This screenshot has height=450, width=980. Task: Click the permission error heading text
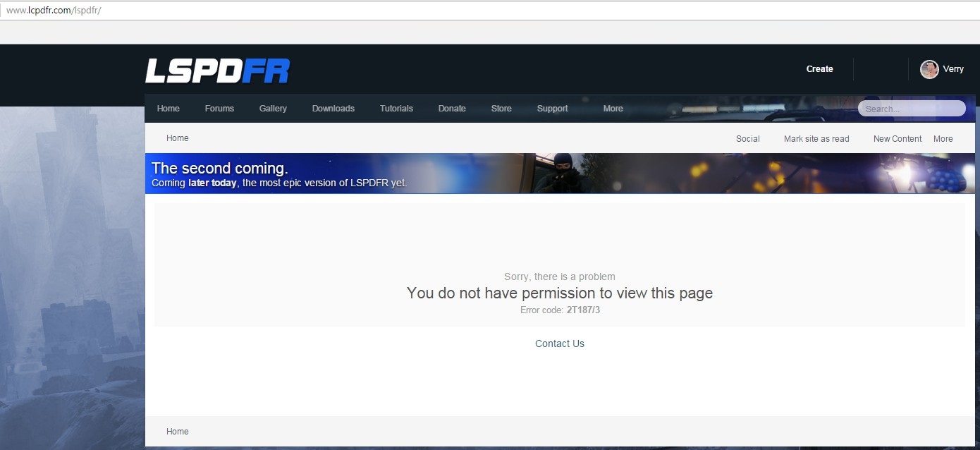click(x=560, y=293)
